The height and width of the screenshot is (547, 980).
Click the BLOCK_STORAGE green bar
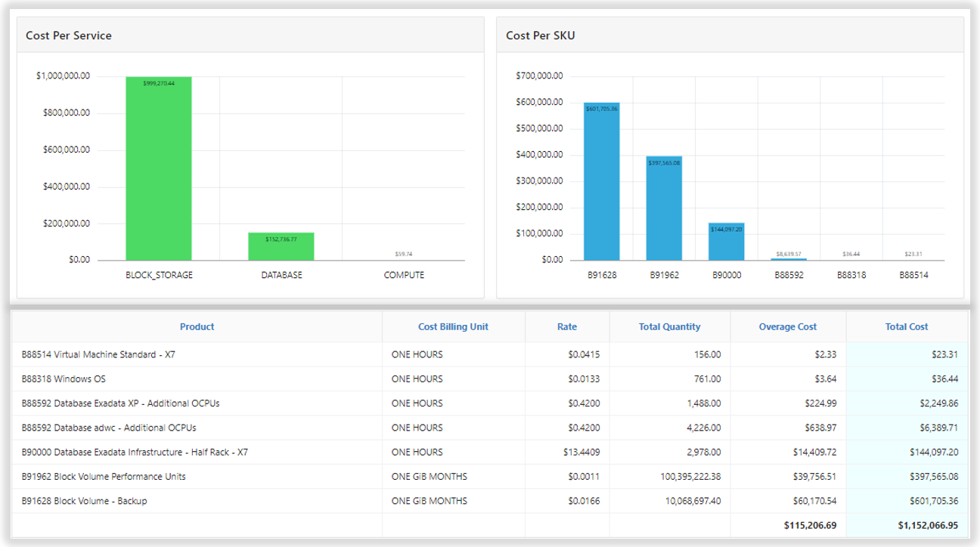pyautogui.click(x=159, y=168)
